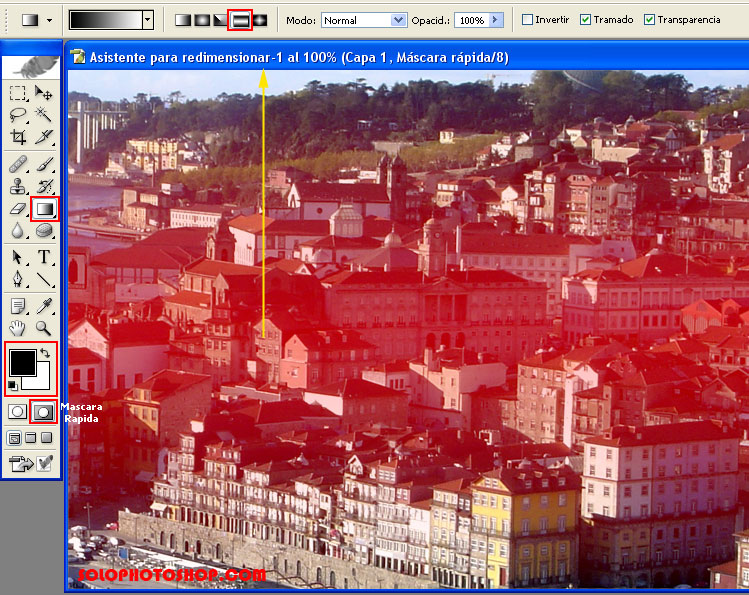Select the Eraser tool
749x595 pixels.
point(18,209)
